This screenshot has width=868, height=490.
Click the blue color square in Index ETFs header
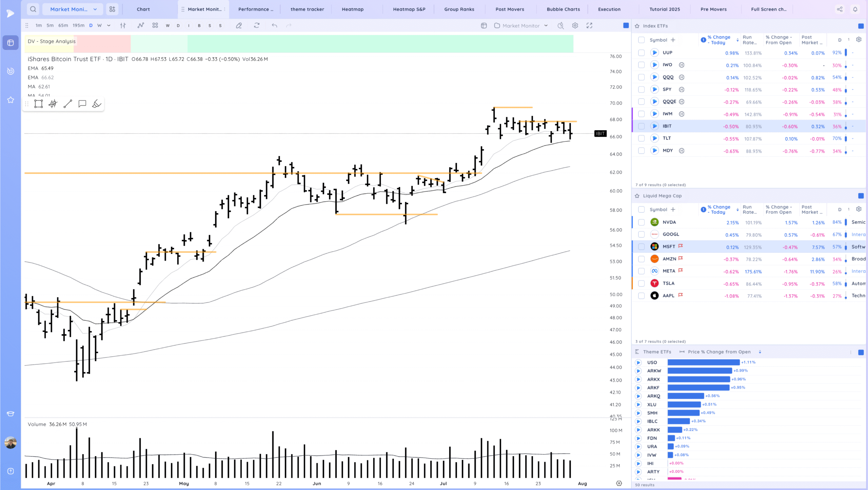point(861,26)
